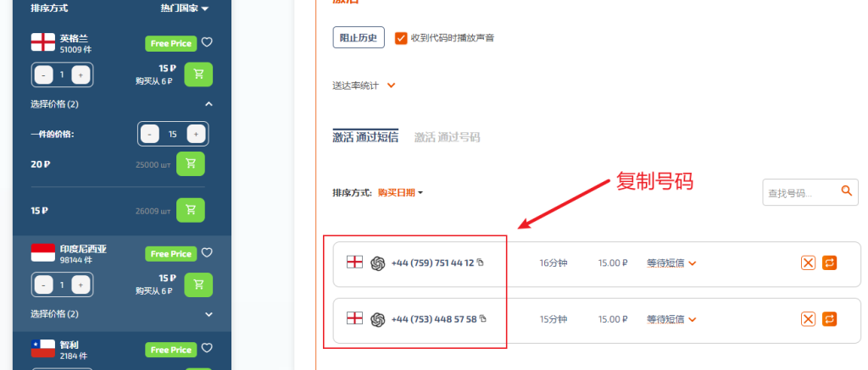Viewport: 868px width, 370px height.
Task: Click Chile Free Price badge
Action: [171, 350]
